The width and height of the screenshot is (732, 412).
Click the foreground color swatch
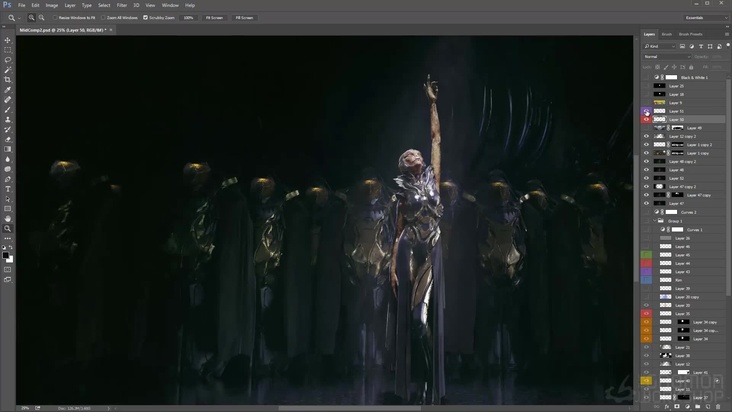[x=6, y=254]
